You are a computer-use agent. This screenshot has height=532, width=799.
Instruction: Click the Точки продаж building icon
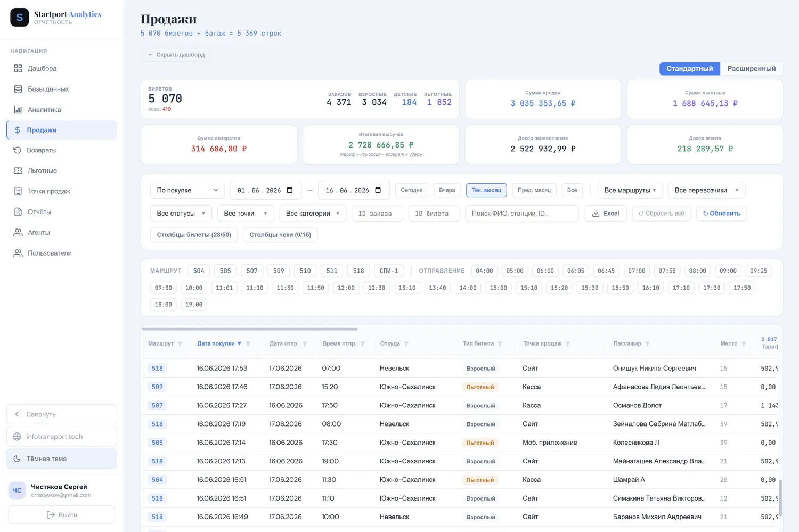coord(18,191)
